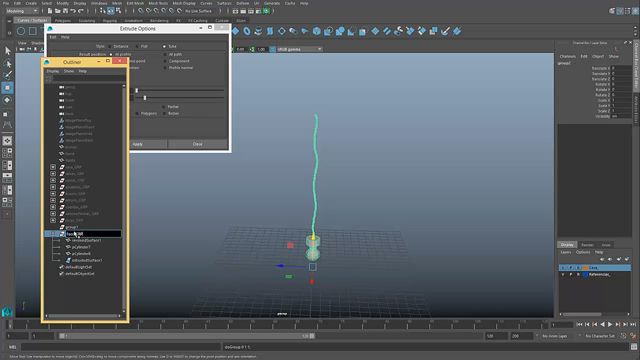Click the play forward playback button
The height and width of the screenshot is (360, 640).
click(x=610, y=324)
